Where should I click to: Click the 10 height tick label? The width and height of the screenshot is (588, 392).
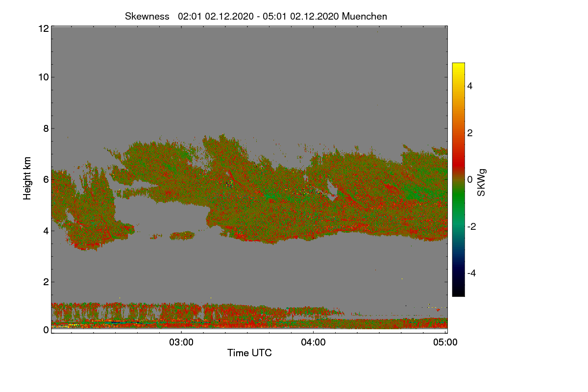click(43, 77)
